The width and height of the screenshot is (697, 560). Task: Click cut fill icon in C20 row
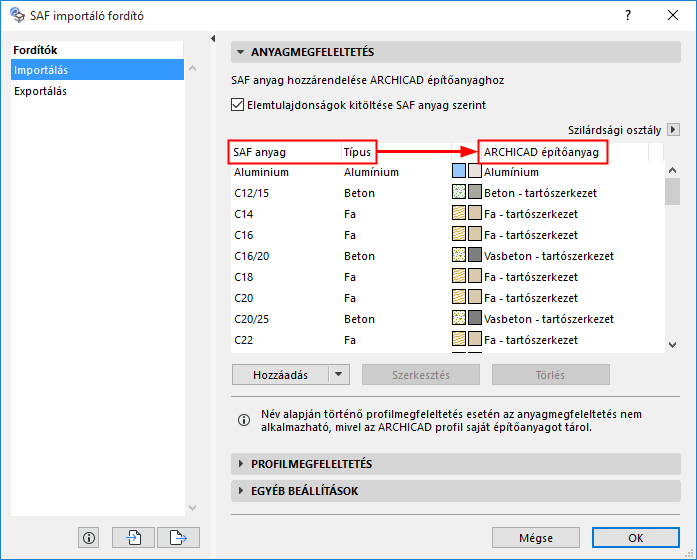(459, 297)
